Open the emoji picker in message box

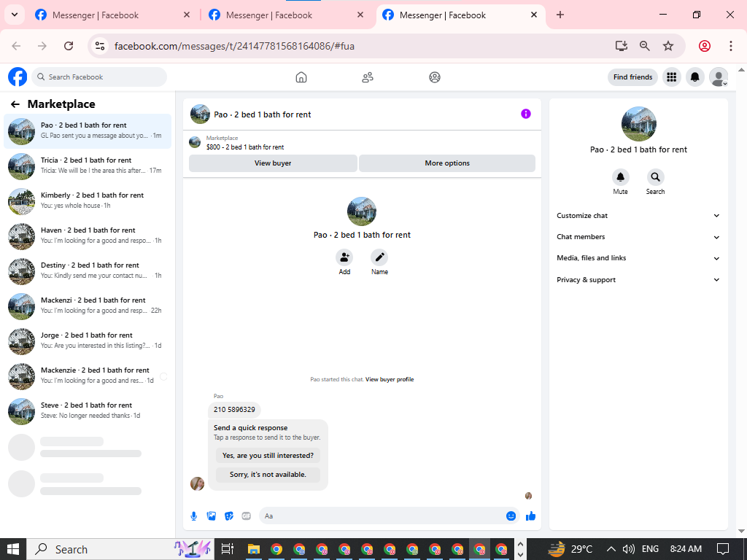pyautogui.click(x=511, y=516)
